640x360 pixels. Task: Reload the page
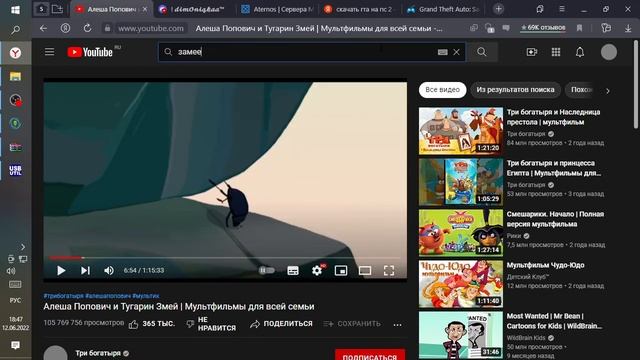[x=87, y=28]
